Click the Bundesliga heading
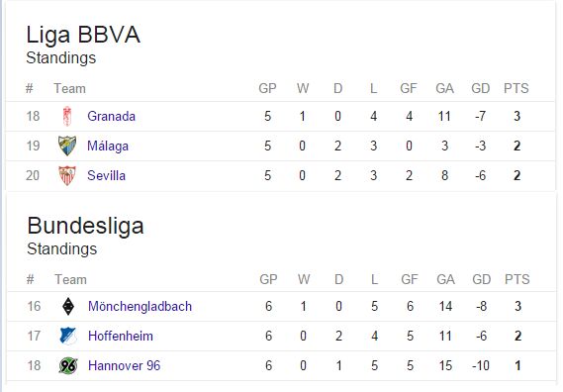The height and width of the screenshot is (392, 563). point(85,226)
